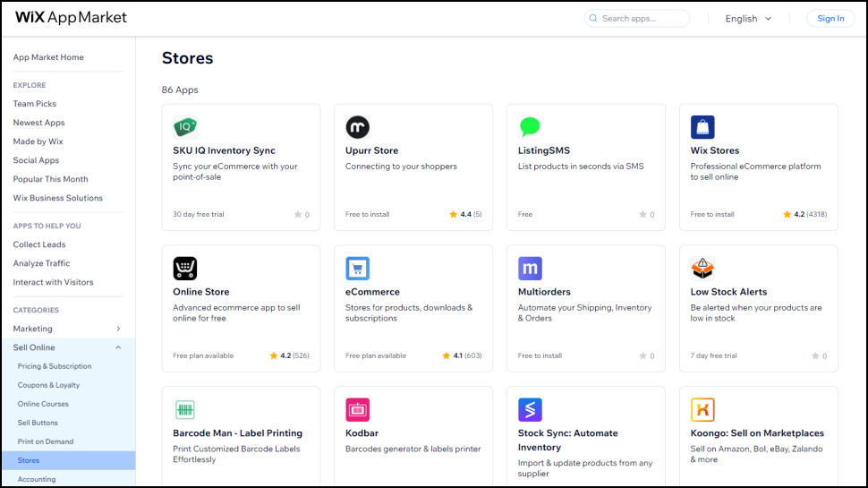Screen dimensions: 868x488
Task: Select Stores in the sidebar
Action: click(x=29, y=460)
